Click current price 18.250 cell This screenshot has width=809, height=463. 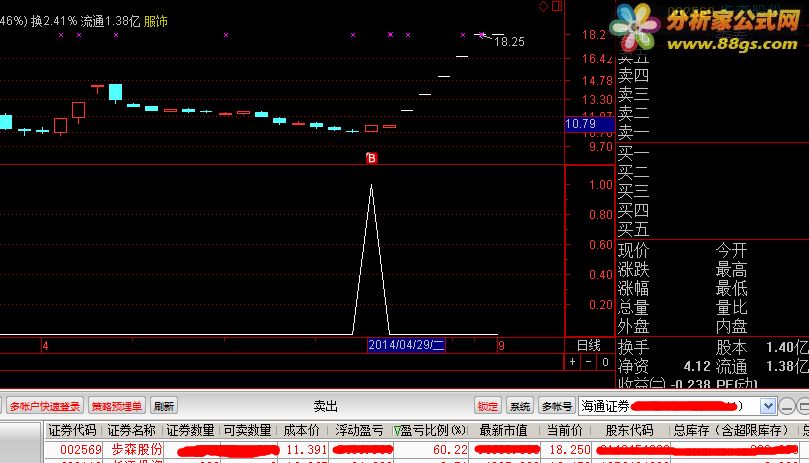[x=570, y=450]
